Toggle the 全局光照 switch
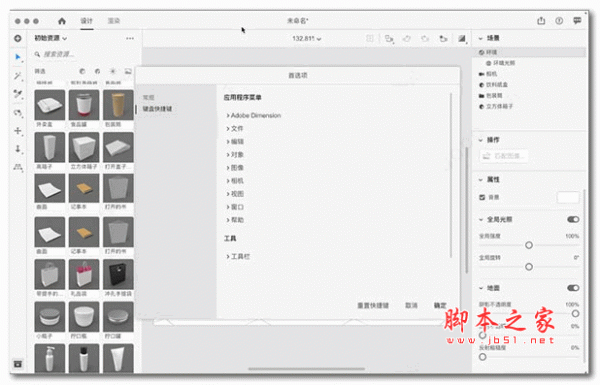600x385 pixels. [x=573, y=219]
